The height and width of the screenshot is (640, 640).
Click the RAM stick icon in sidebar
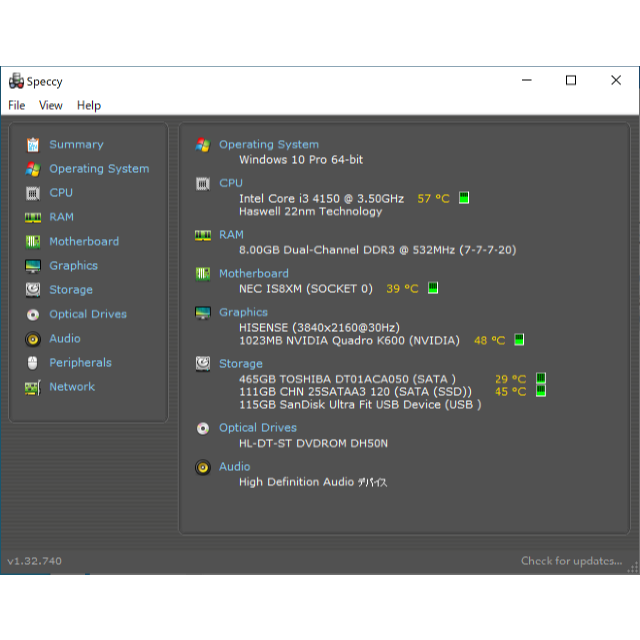coord(33,218)
